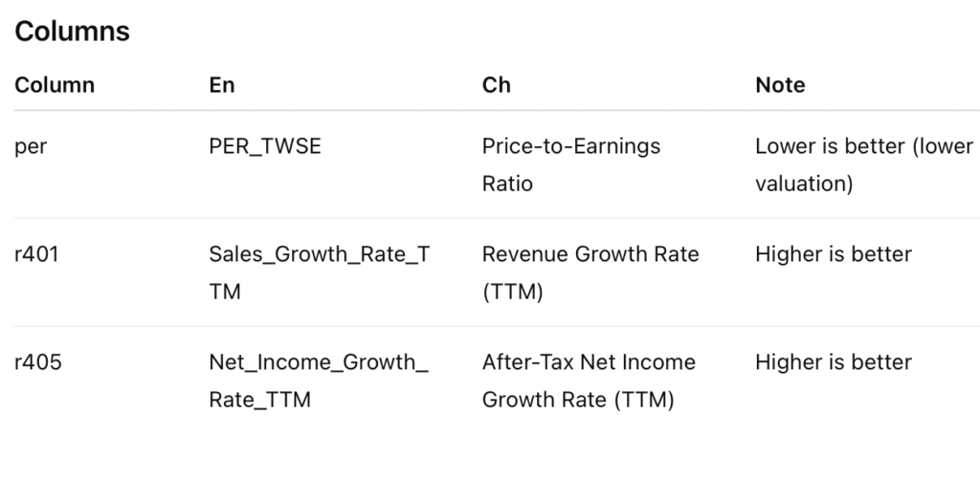
Task: Click the per cell in first row
Action: coord(29,147)
